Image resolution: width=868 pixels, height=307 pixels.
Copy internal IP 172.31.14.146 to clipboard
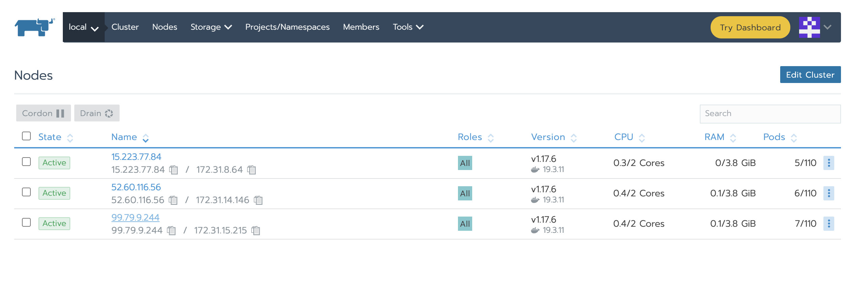click(258, 200)
